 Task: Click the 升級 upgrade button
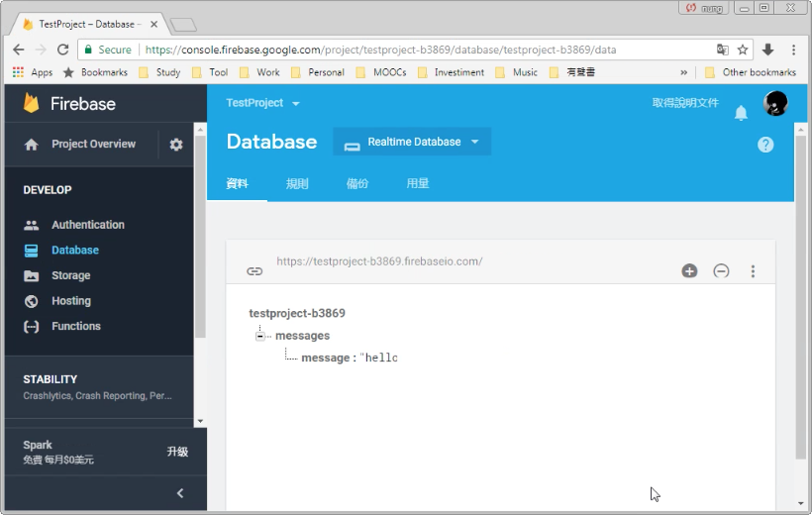tap(177, 452)
